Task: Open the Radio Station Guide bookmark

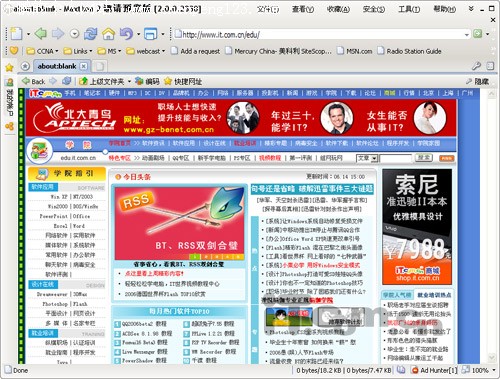Action: tap(409, 51)
